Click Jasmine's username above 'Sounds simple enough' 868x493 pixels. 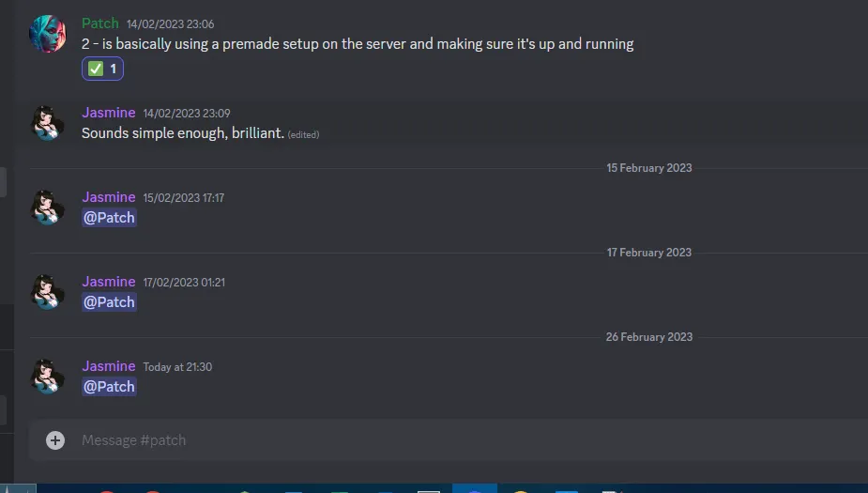tap(109, 113)
